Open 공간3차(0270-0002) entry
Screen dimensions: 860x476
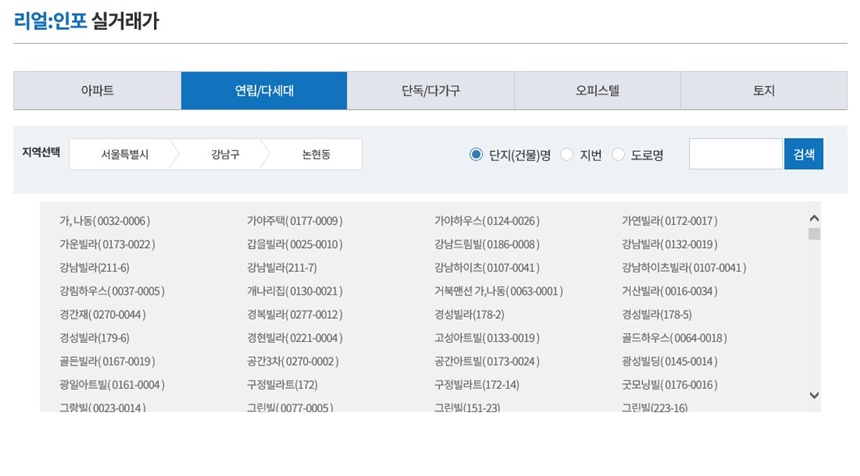(x=293, y=361)
